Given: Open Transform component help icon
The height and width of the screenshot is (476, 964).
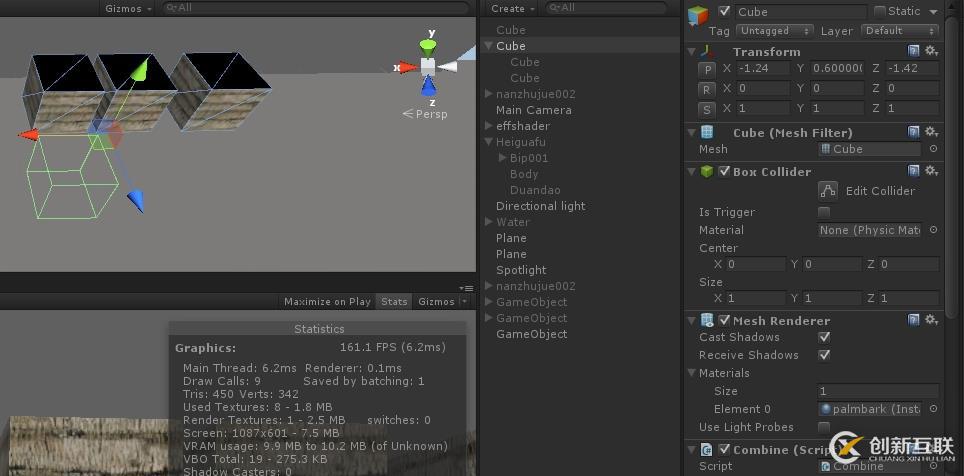Looking at the screenshot, I should coord(914,51).
